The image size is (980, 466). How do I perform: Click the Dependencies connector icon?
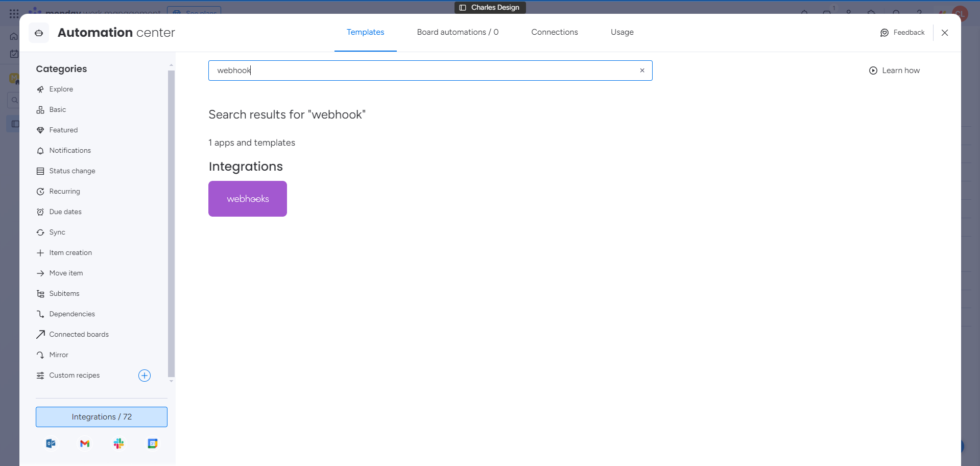click(40, 314)
